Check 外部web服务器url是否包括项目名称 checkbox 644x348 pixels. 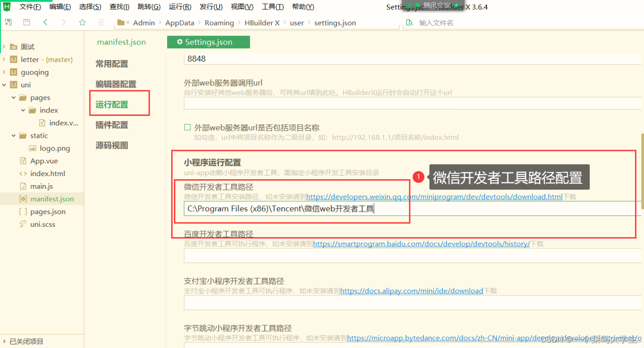[187, 128]
